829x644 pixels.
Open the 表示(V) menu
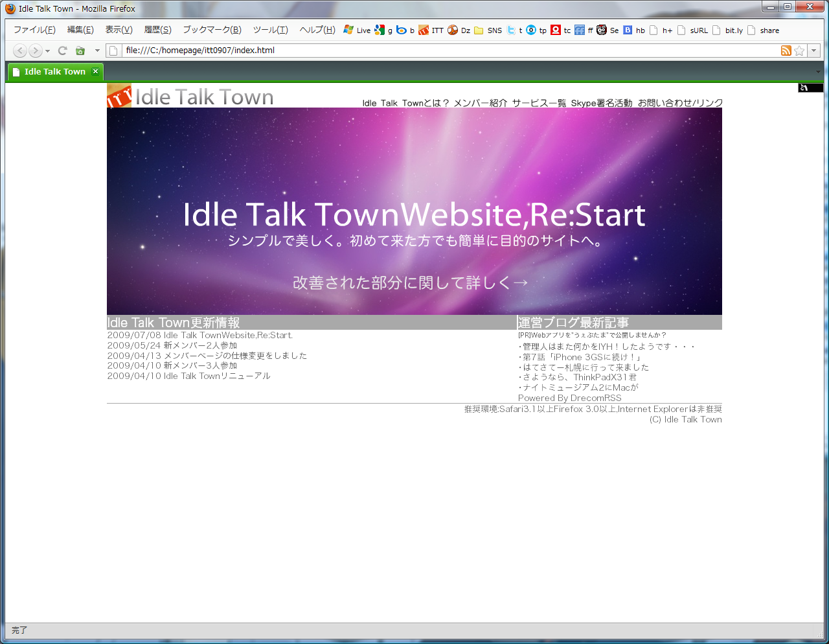[119, 30]
